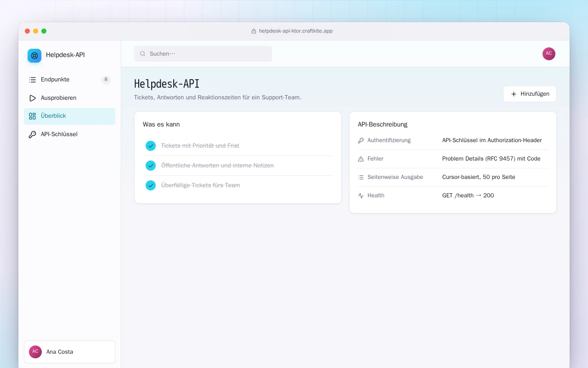Open the Ana Costa account card
Screen dimensions: 588x368
pos(69,352)
